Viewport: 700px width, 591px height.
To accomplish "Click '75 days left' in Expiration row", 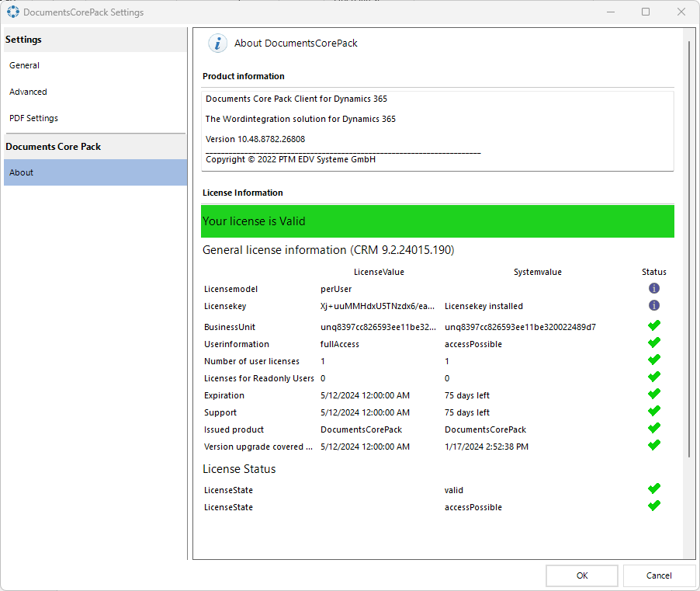I will [467, 395].
